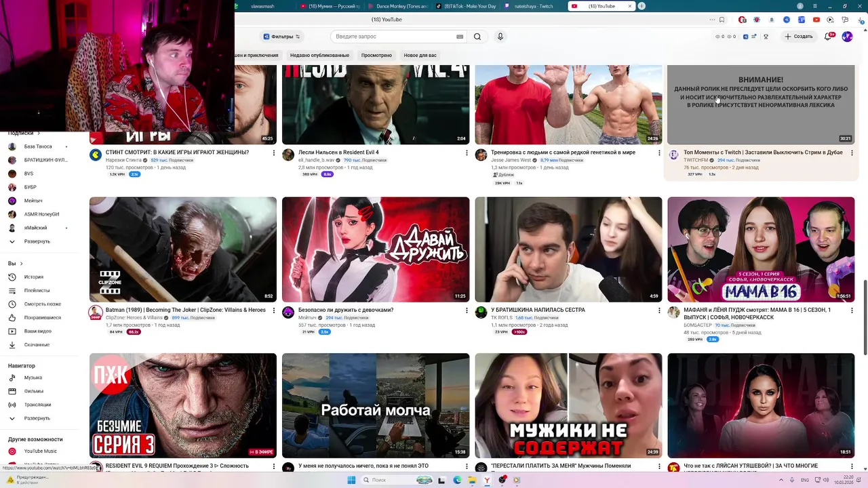Open YouTube notifications bell
868x488 pixels.
coord(829,37)
